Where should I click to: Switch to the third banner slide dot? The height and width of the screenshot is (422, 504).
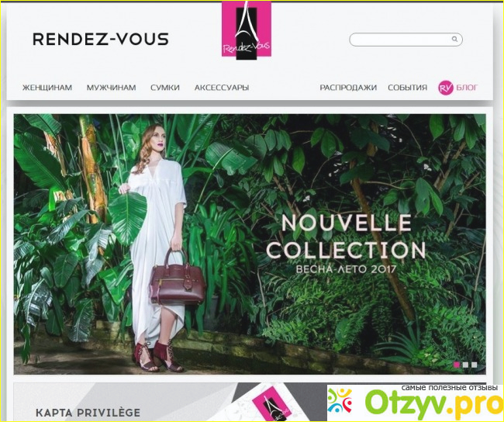point(474,365)
